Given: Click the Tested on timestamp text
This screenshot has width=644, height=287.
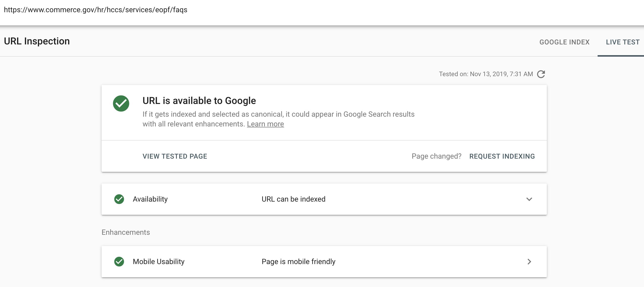Looking at the screenshot, I should pyautogui.click(x=486, y=74).
